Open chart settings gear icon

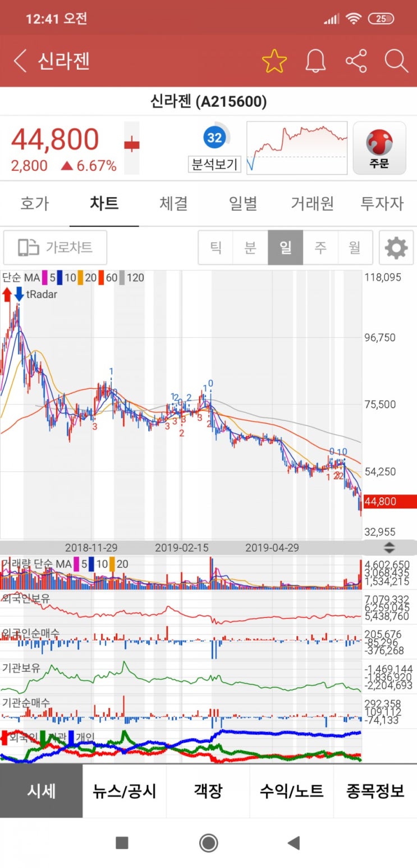point(396,247)
